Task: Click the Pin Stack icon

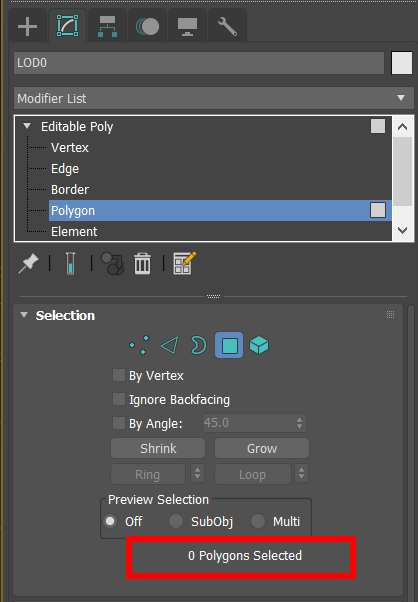Action: pos(28,263)
